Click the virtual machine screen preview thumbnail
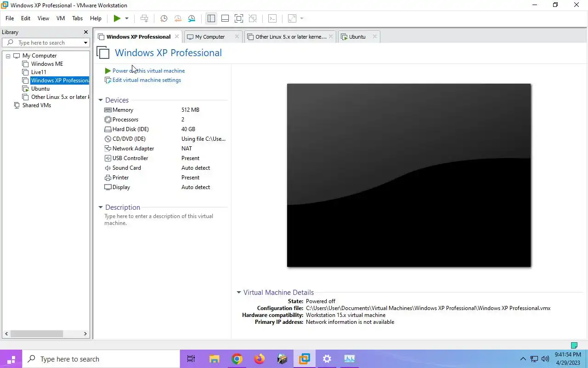This screenshot has height=368, width=588. [x=409, y=175]
